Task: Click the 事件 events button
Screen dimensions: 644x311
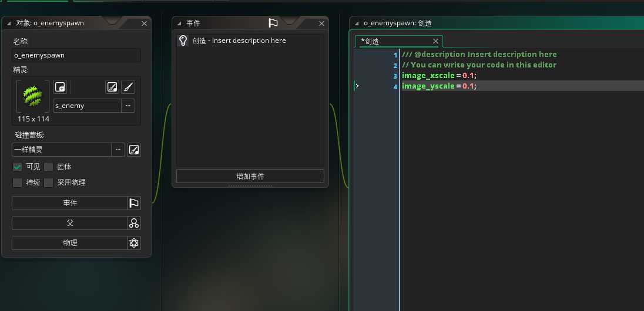Action: 70,203
